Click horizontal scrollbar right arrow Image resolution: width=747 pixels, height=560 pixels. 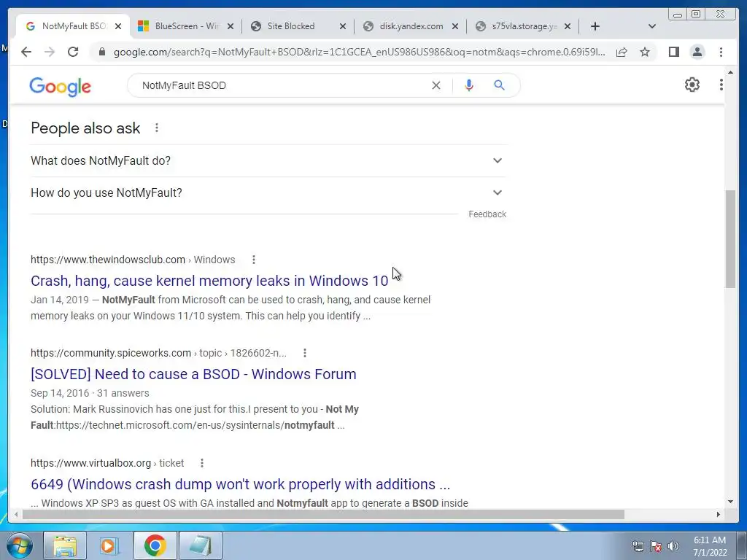pyautogui.click(x=718, y=514)
